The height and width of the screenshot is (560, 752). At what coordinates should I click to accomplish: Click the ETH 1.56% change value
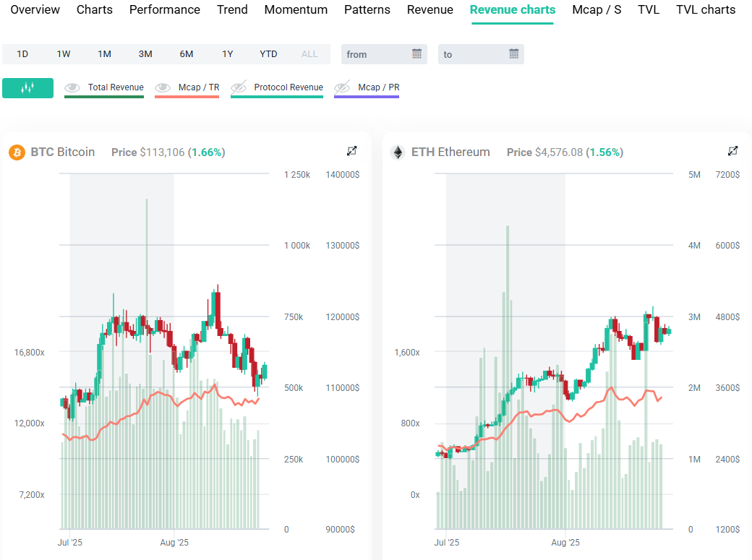(x=604, y=152)
